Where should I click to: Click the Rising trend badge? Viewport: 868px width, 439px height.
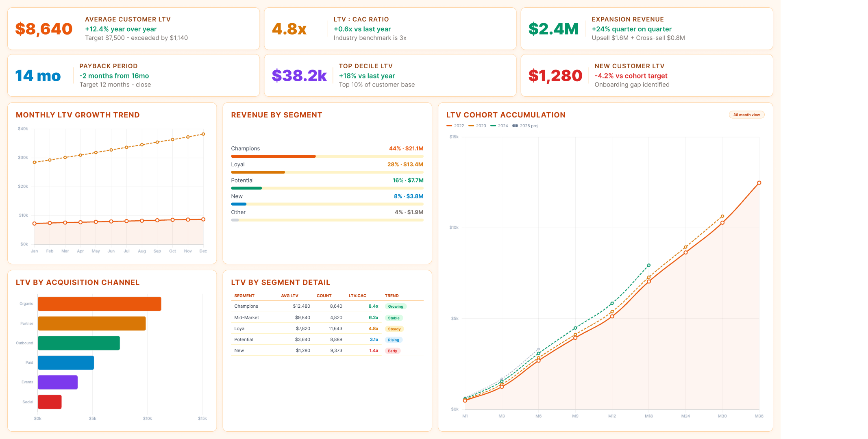pyautogui.click(x=394, y=340)
